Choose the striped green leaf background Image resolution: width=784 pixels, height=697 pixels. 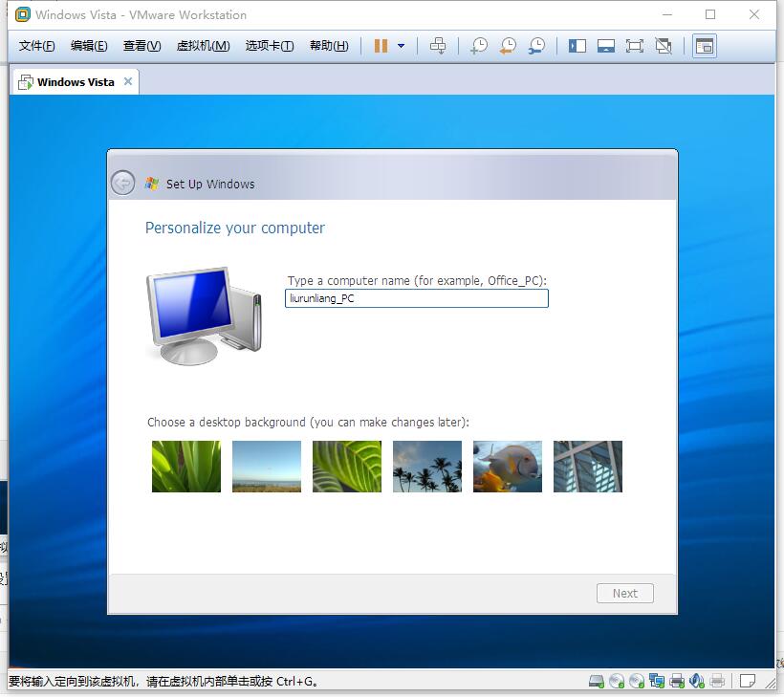(x=346, y=466)
